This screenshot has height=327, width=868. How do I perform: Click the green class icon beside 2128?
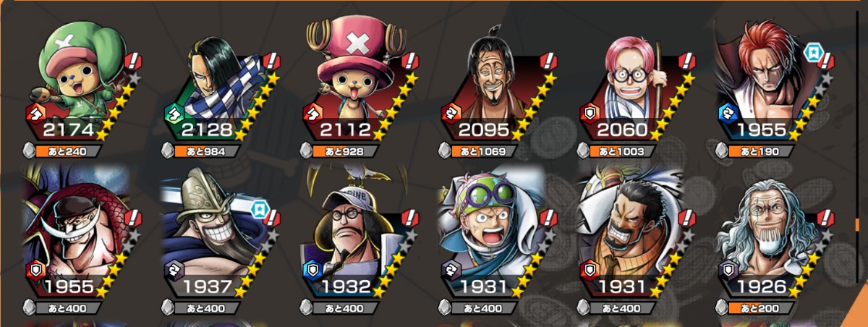click(x=173, y=114)
